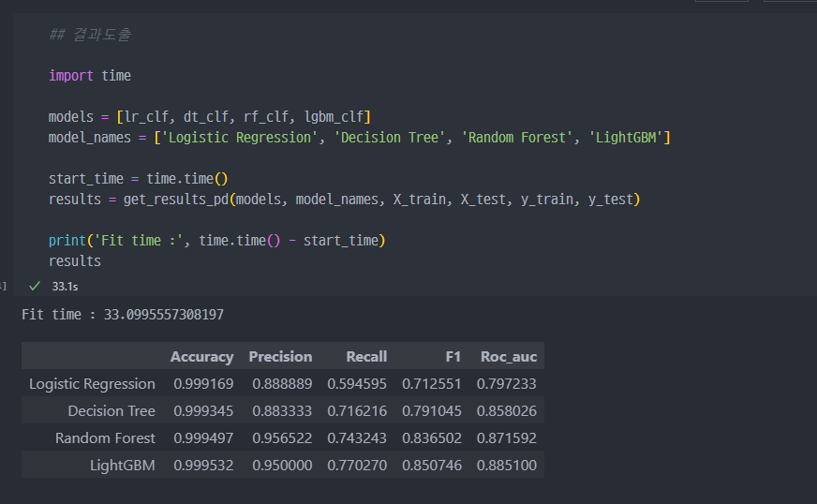Click Decision Tree F1 0.791045
Screen dimensions: 817x504
431,411
